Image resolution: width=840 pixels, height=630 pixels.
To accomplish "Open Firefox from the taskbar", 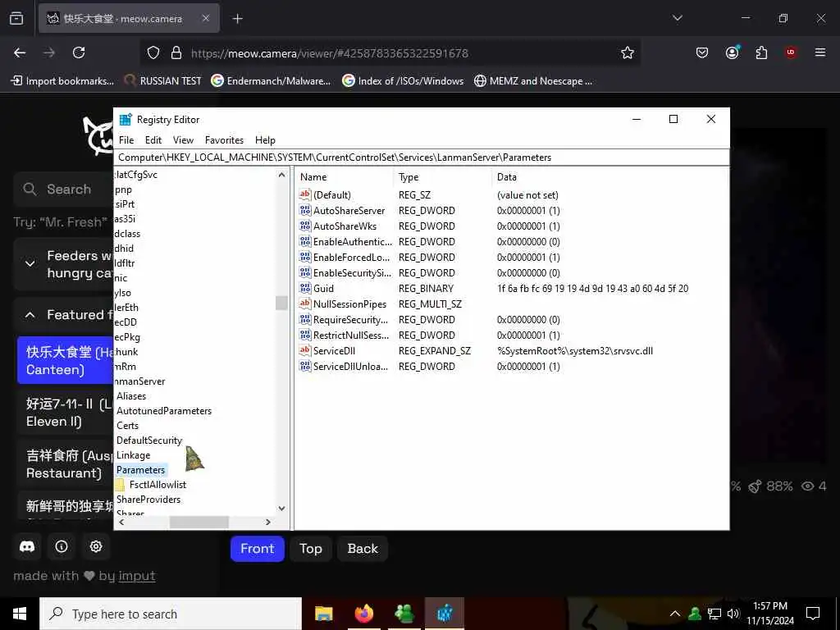I will coord(364,614).
